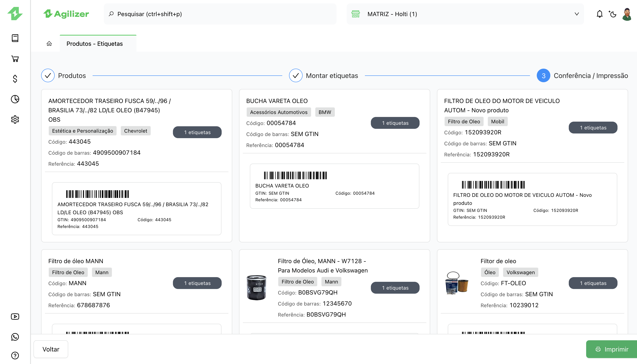Viewport: 637px width, 364px height.
Task: Click the step 3 number circle
Action: pos(544,75)
